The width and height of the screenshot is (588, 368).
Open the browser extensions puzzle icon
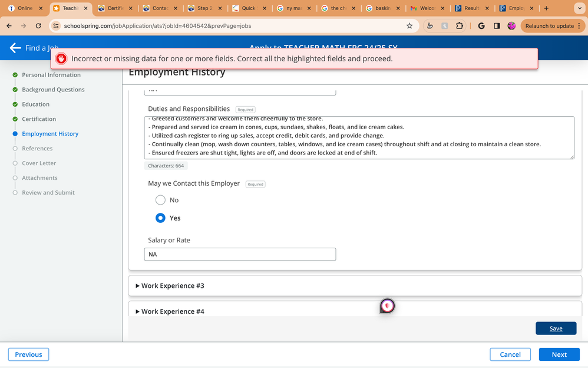[460, 26]
